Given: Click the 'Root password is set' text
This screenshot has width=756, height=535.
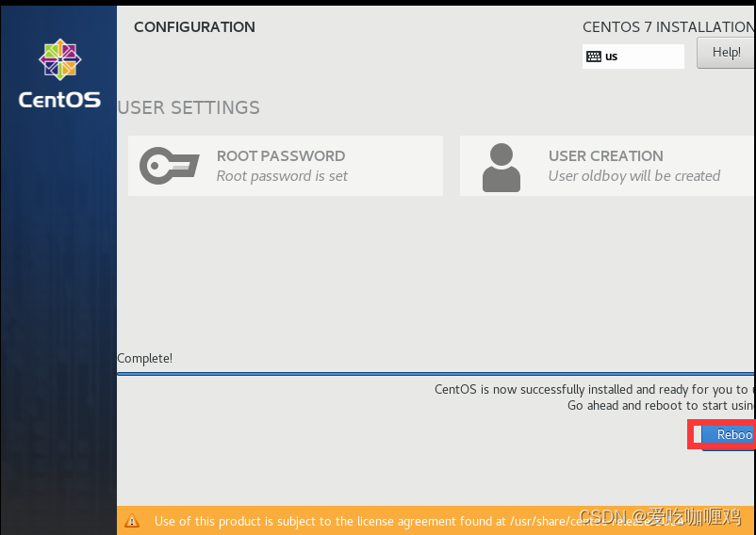Looking at the screenshot, I should point(282,176).
